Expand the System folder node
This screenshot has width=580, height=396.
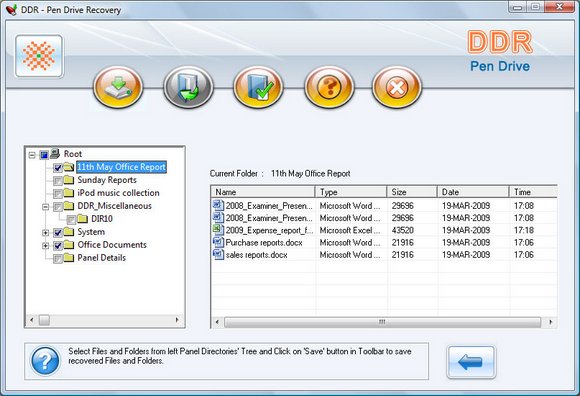click(x=45, y=233)
